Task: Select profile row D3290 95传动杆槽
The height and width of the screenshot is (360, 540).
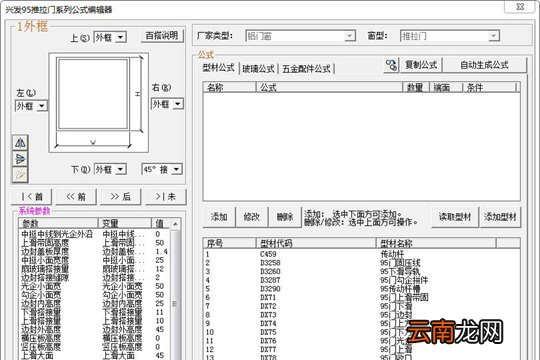Action: pos(361,289)
